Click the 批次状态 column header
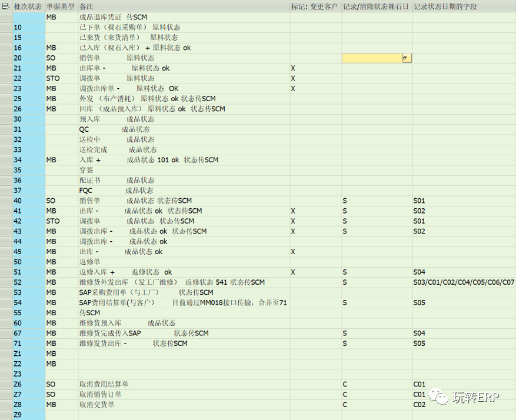 pos(28,6)
